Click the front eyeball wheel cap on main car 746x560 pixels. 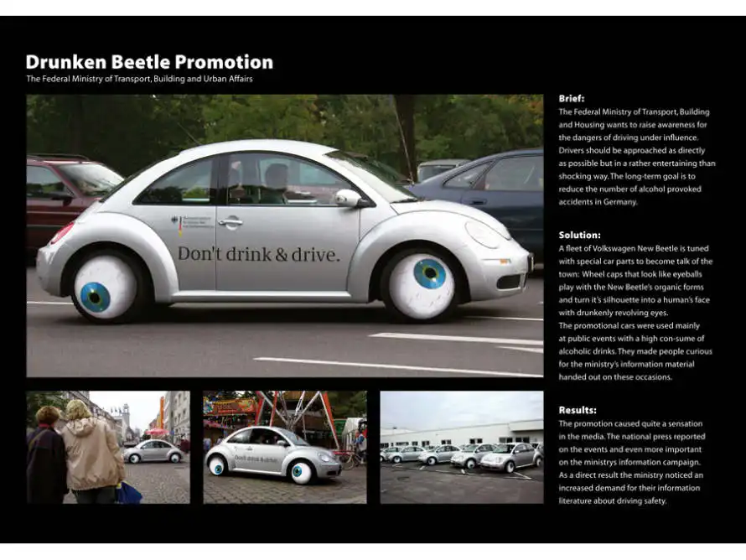(421, 284)
